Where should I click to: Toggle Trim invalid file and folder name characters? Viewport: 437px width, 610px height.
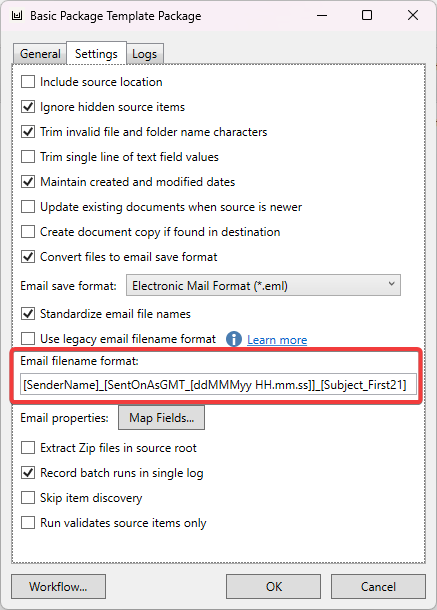click(28, 131)
